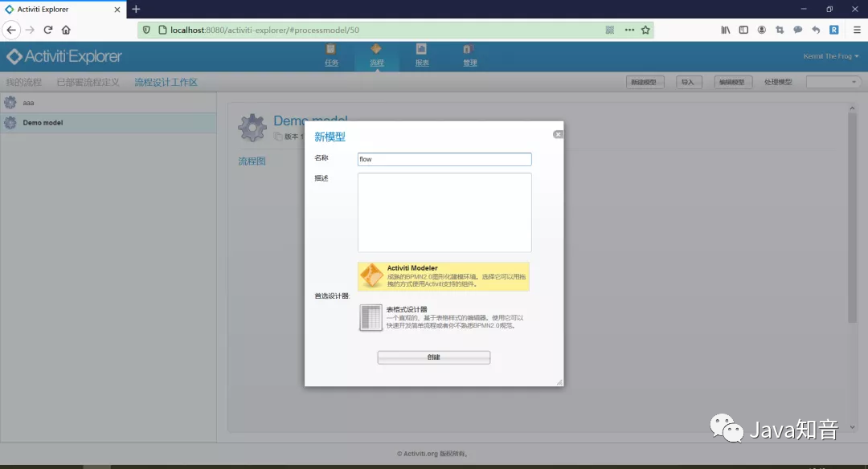Open the 任务 tasks section
868x469 pixels.
pyautogui.click(x=331, y=55)
